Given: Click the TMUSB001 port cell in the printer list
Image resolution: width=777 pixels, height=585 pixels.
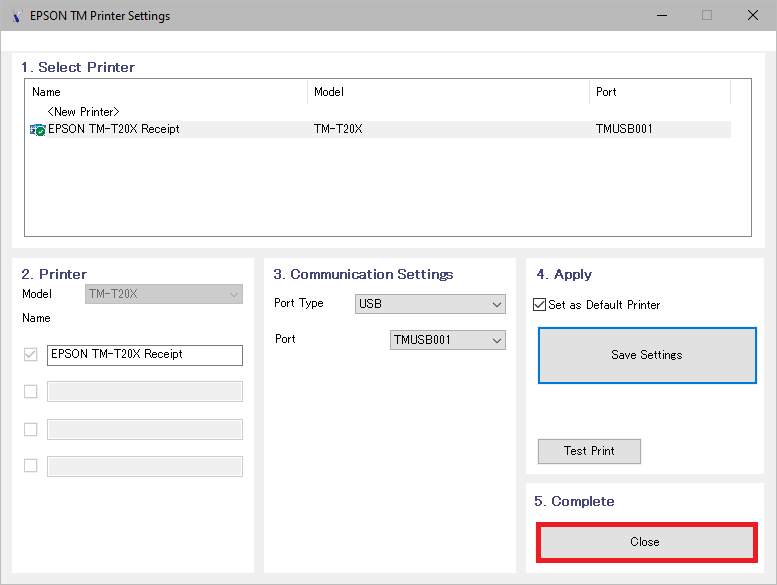Looking at the screenshot, I should click(624, 129).
